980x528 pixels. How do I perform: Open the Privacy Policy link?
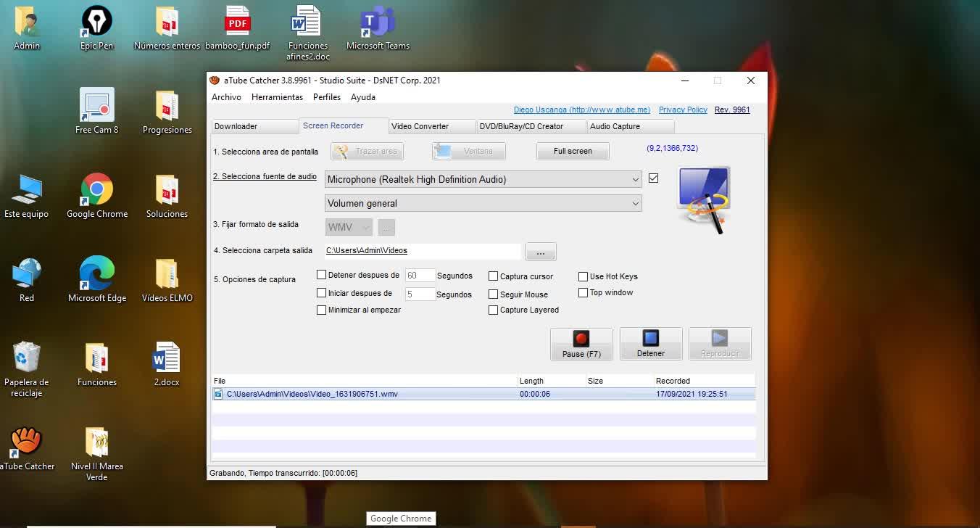pos(683,110)
